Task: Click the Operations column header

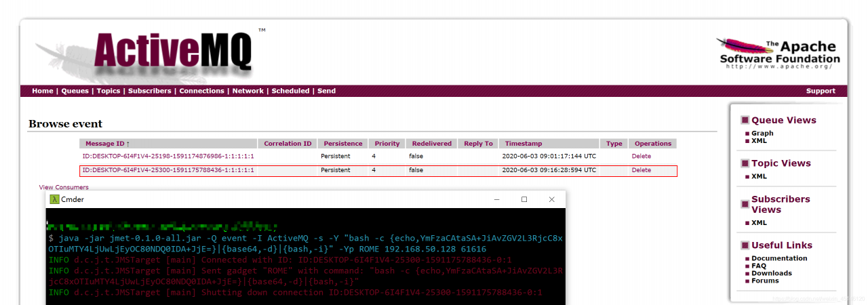Action: pos(653,144)
